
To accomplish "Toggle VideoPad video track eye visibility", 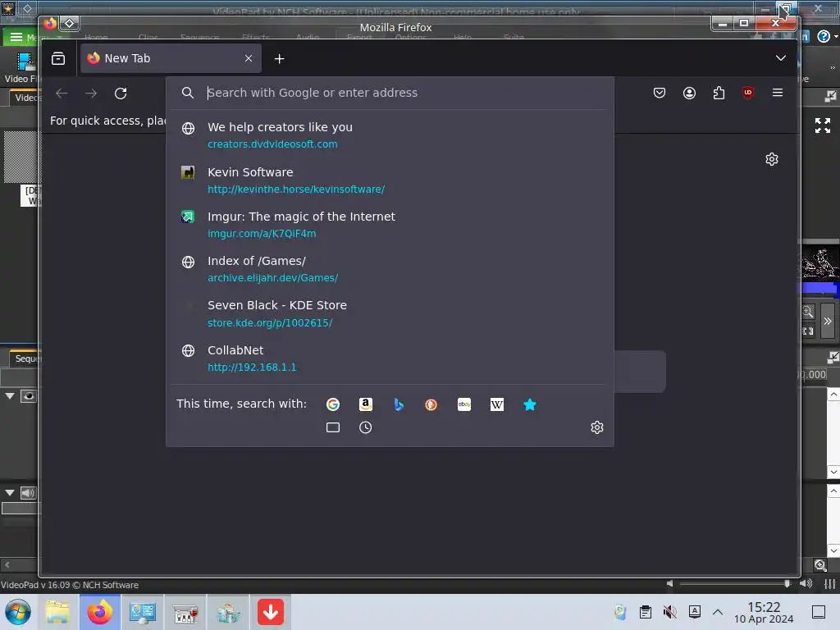I will [29, 396].
